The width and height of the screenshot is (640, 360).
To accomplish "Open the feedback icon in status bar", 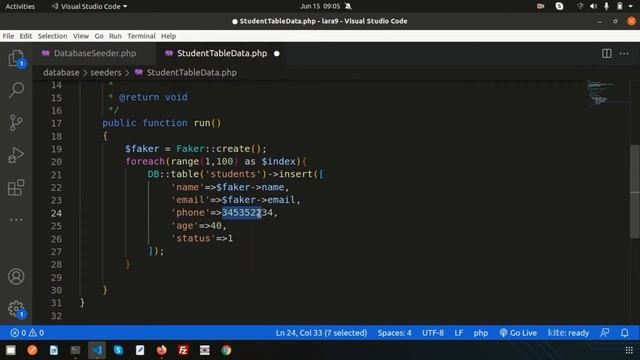I will click(x=604, y=333).
